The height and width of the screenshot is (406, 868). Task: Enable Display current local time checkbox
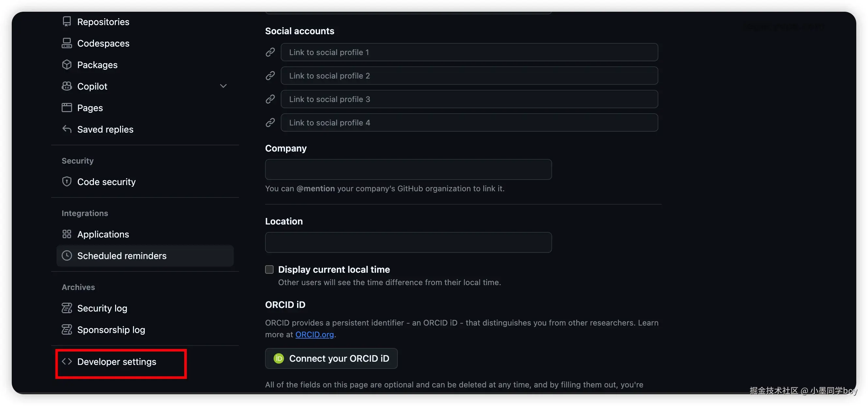pyautogui.click(x=269, y=269)
